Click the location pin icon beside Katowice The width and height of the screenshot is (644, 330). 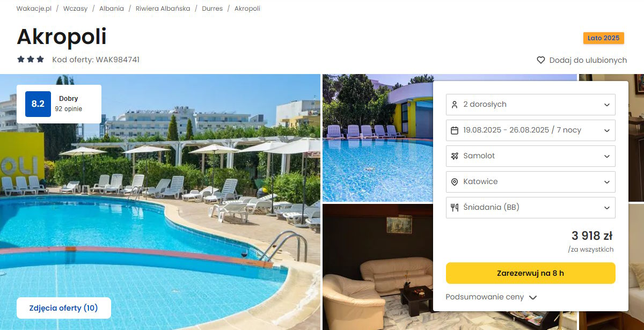coord(455,182)
